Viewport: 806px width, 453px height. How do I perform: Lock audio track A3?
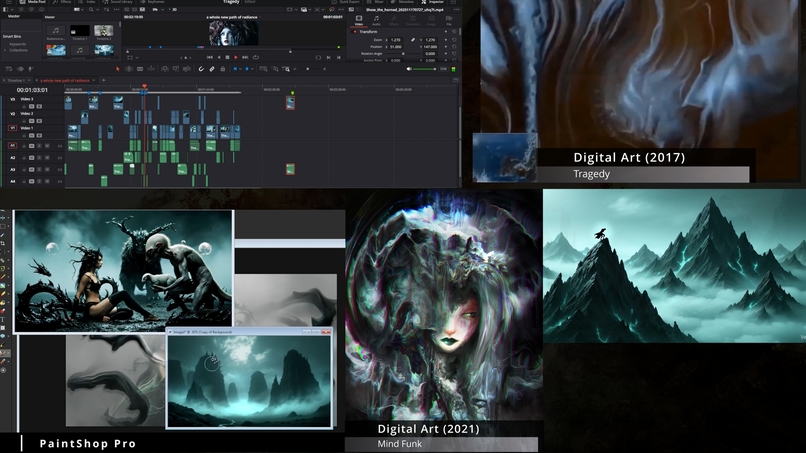24,170
